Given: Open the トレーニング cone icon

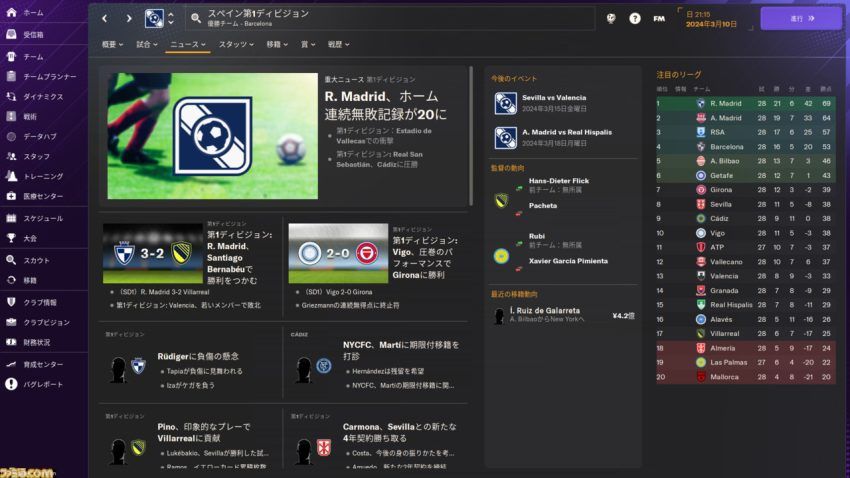Looking at the screenshot, I should [11, 176].
